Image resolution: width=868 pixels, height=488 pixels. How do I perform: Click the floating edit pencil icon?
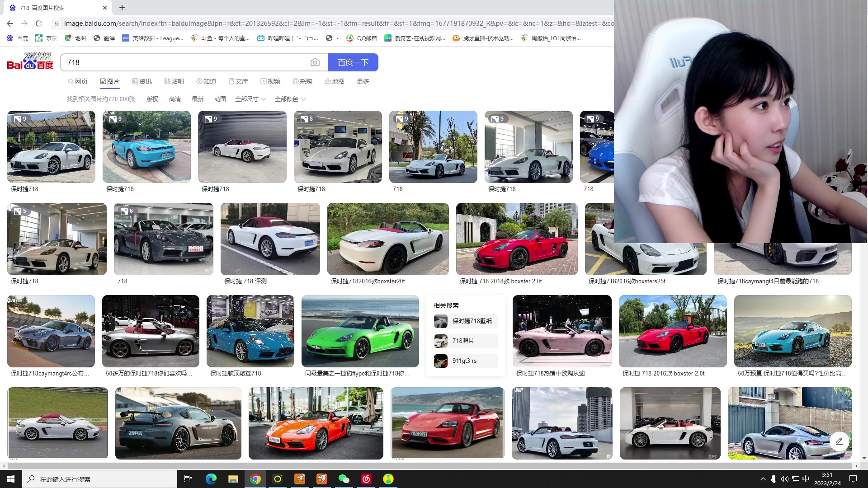pos(839,441)
